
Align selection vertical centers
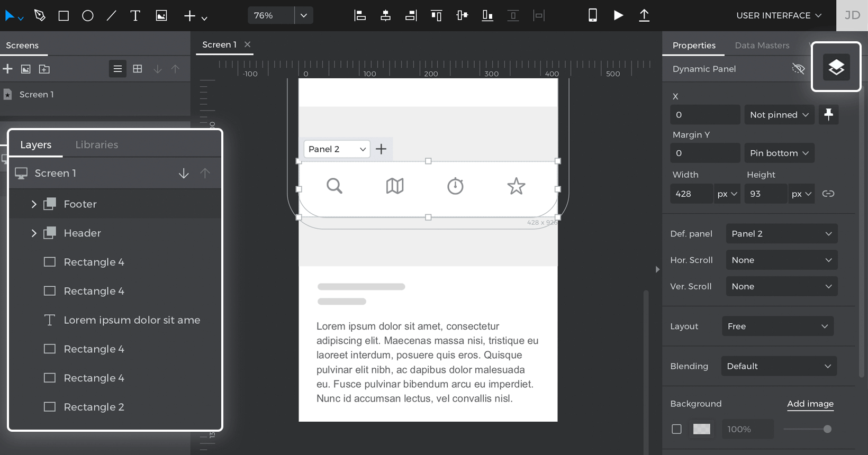click(462, 15)
